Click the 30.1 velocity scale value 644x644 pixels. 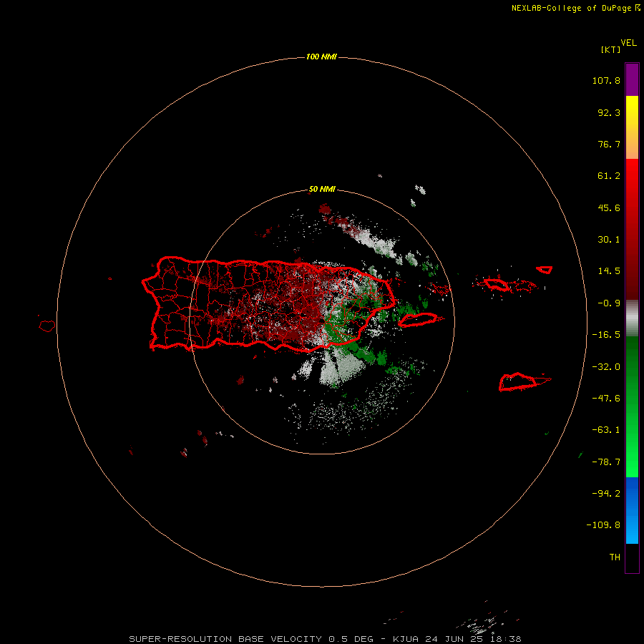click(x=609, y=240)
